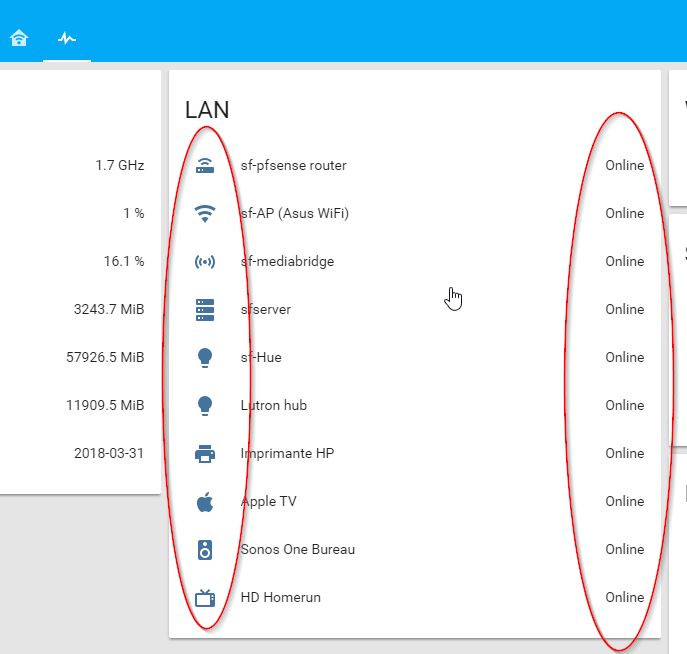Open the home view tab
Viewport: 687px width, 654px height.
tap(18, 39)
